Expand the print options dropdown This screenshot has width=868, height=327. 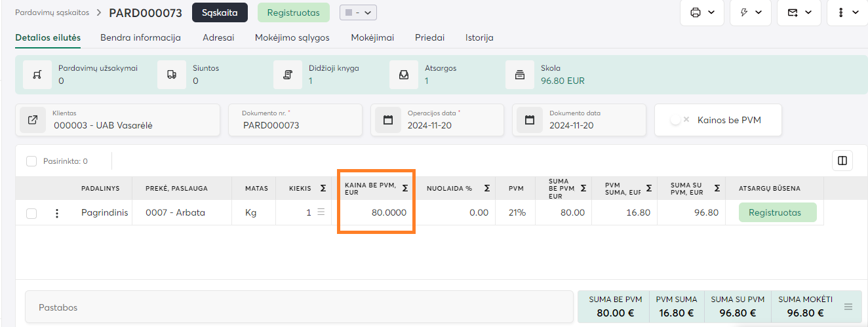(x=701, y=12)
